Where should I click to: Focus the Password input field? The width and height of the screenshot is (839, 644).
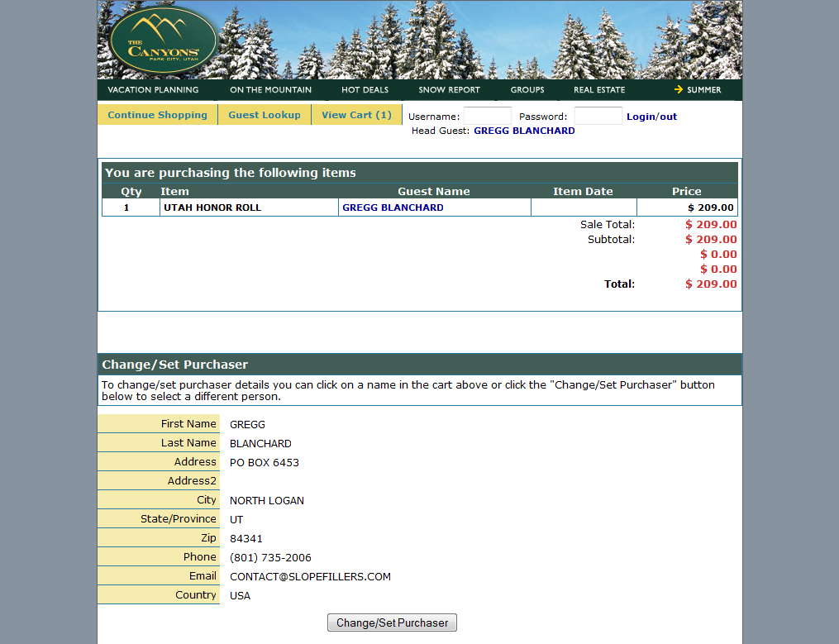pos(598,117)
